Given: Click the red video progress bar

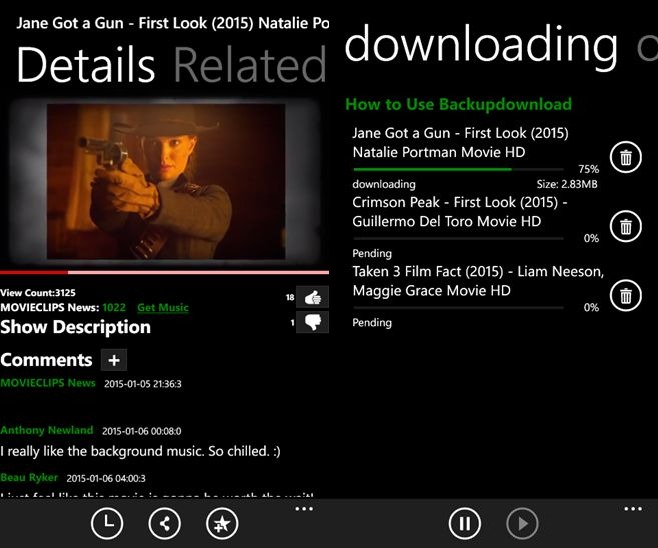Looking at the screenshot, I should pos(164,272).
